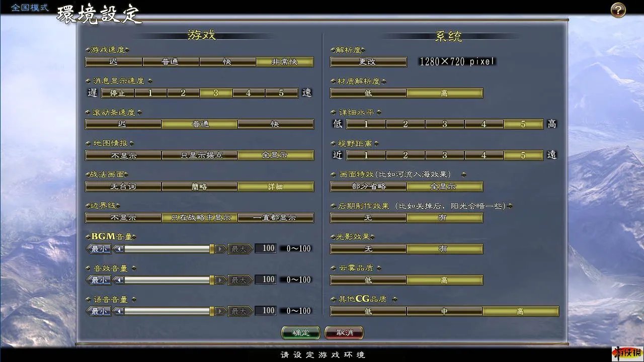Set 详细水平 to level 2
This screenshot has width=644, height=362.
coord(405,124)
